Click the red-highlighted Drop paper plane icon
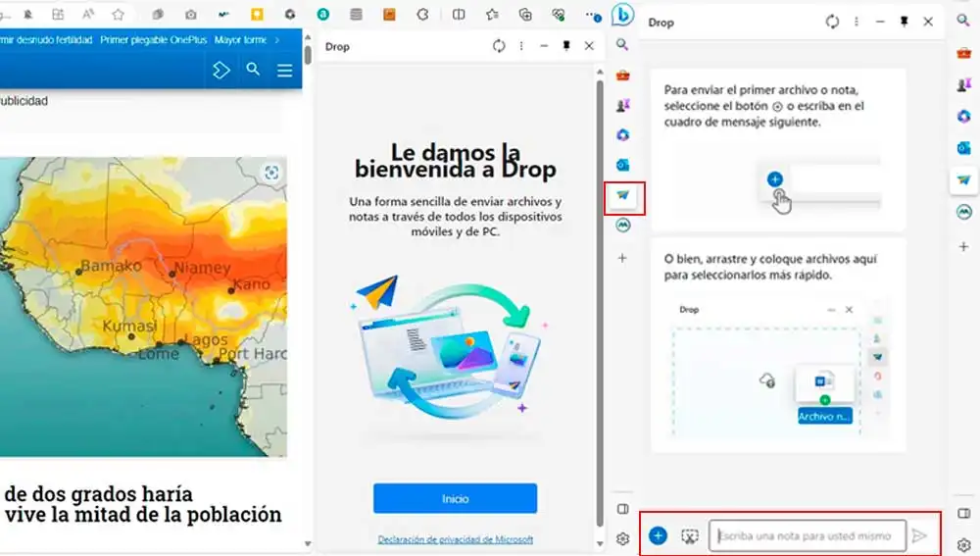 [x=623, y=196]
